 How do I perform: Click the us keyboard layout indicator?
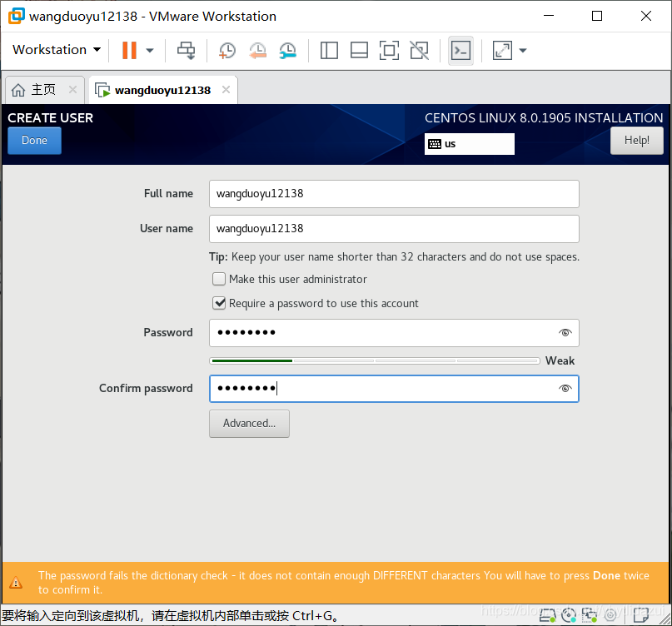[x=470, y=144]
